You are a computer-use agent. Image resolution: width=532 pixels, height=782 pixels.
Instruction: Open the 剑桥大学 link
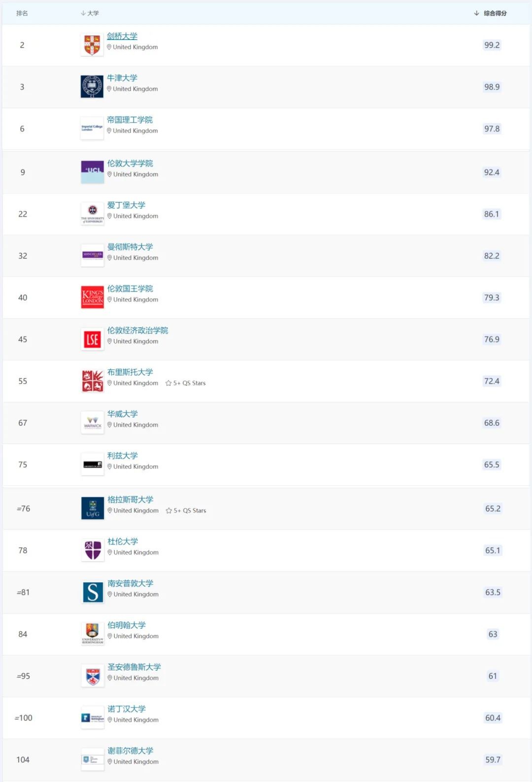(122, 36)
